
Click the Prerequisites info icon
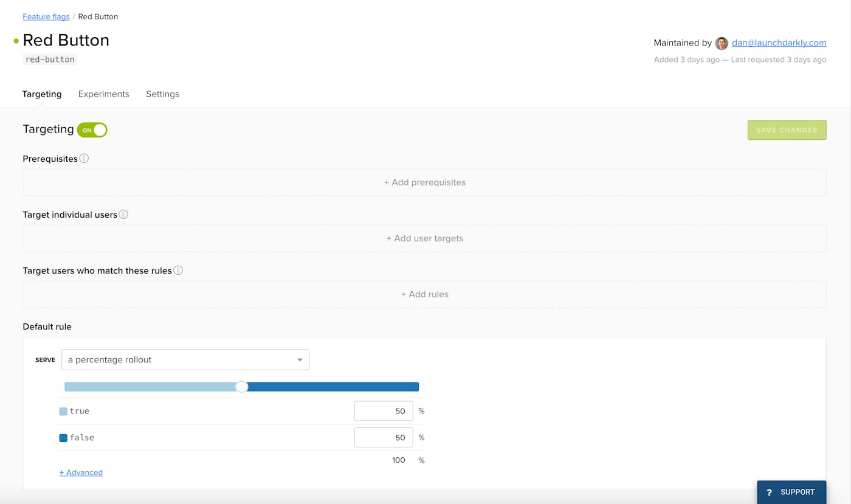(84, 159)
